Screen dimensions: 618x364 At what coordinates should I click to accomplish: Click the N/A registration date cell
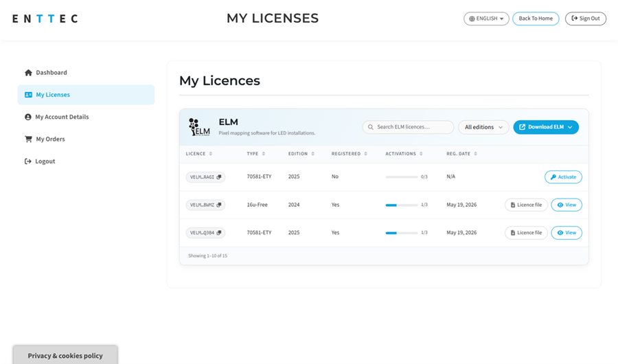pos(451,177)
